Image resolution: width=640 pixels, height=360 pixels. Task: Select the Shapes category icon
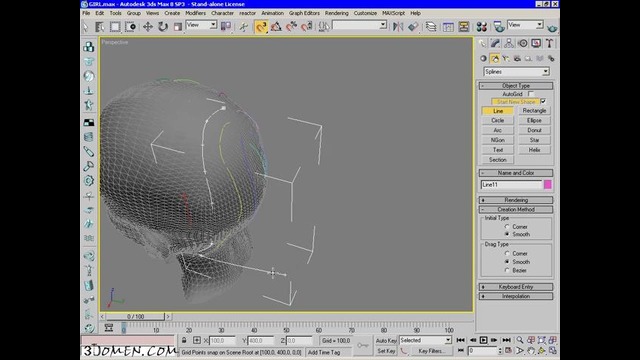pyautogui.click(x=495, y=58)
